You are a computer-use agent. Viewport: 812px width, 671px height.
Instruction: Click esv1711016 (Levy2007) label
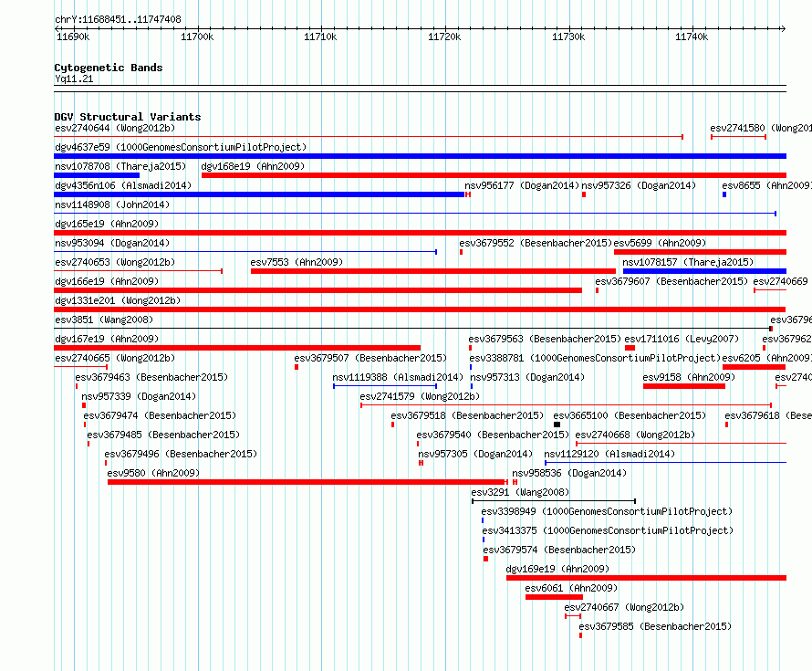tap(682, 339)
